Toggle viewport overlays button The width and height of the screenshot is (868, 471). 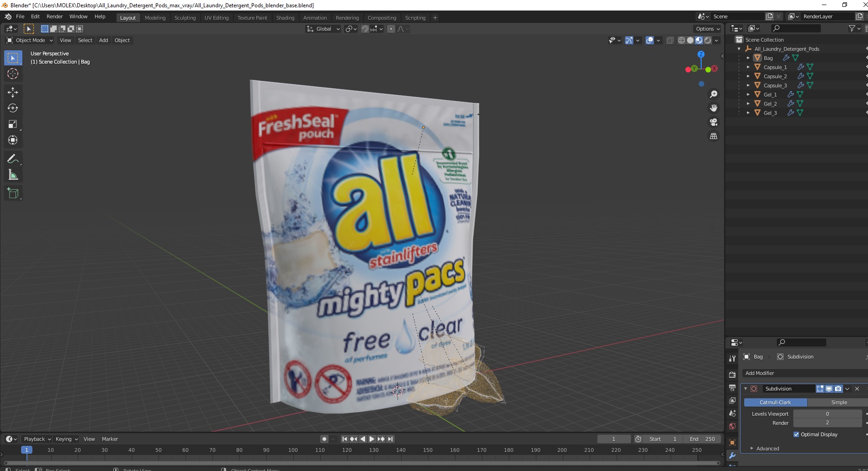650,40
